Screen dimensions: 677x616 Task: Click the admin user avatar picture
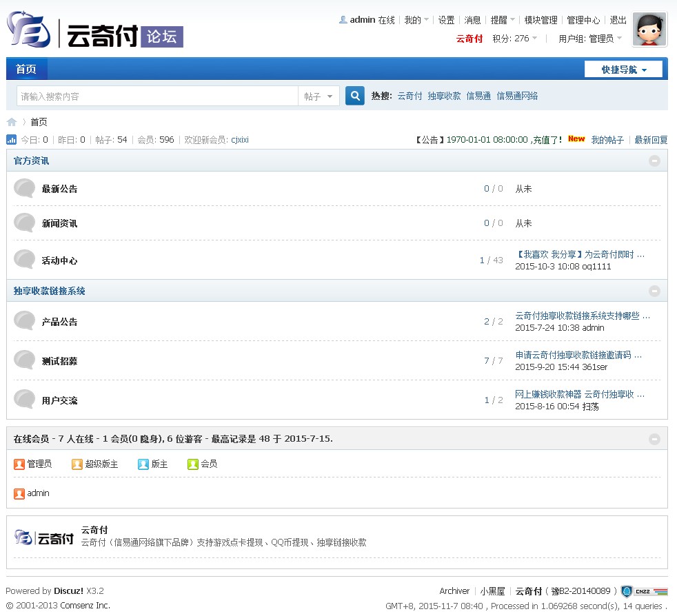pyautogui.click(x=649, y=30)
